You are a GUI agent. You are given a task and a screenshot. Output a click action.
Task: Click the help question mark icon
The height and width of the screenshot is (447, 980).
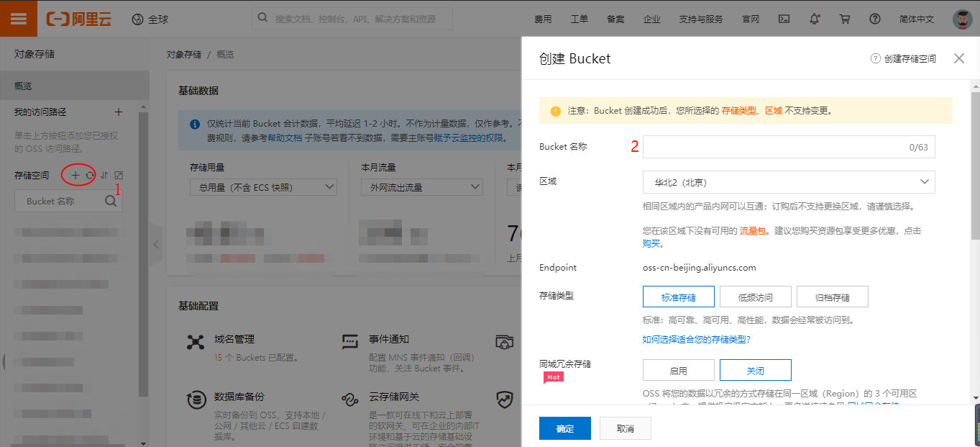tap(874, 19)
